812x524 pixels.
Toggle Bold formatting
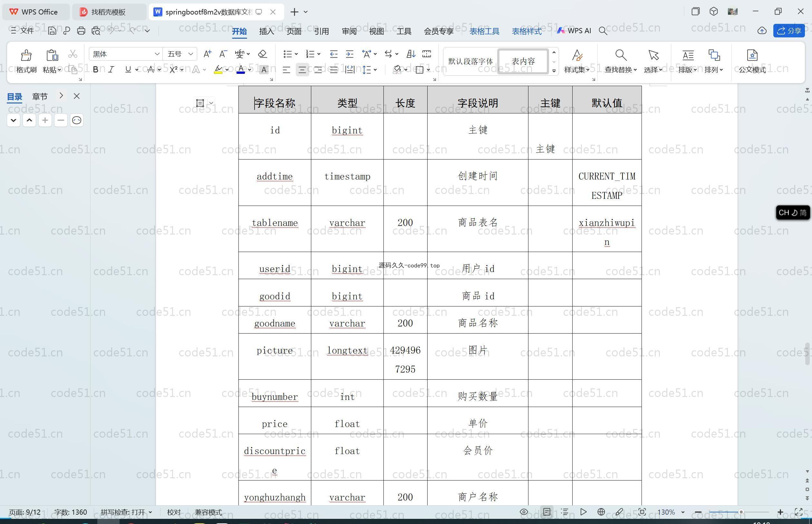[96, 70]
